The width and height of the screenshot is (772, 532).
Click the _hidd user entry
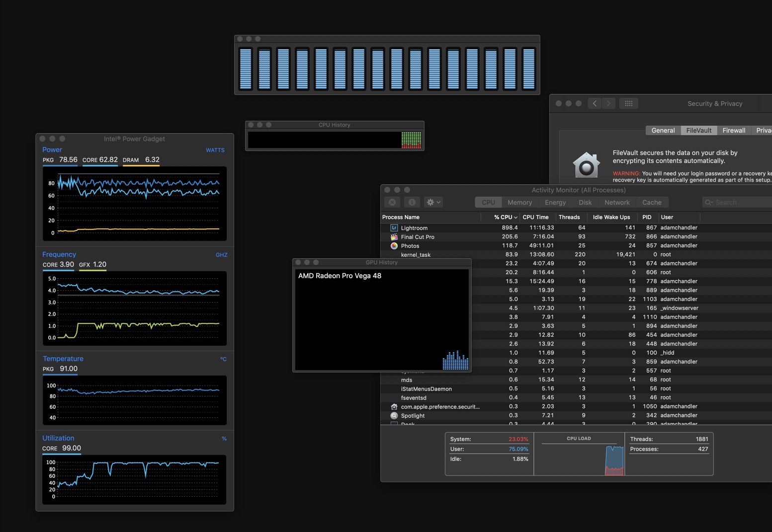(x=667, y=353)
